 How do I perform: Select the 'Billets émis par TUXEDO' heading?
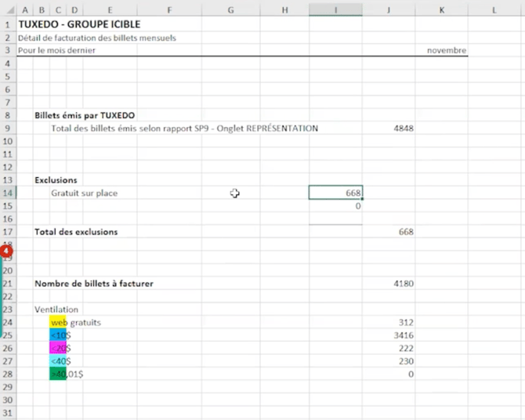click(x=85, y=115)
